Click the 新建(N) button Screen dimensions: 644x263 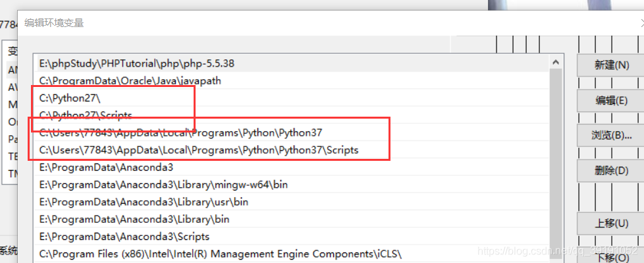611,65
